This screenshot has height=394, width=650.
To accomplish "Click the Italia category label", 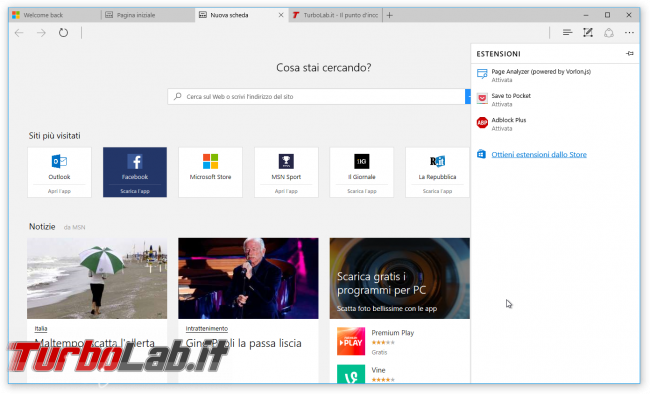I will point(41,328).
